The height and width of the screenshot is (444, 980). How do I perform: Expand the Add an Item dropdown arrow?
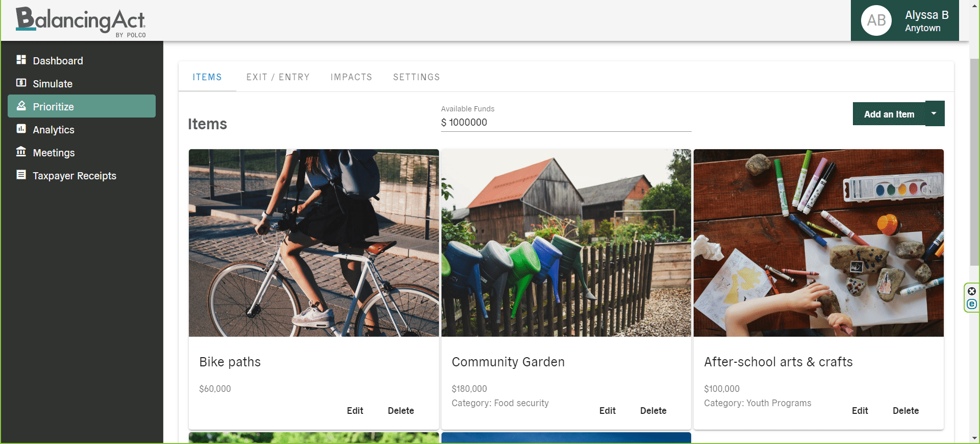(934, 113)
